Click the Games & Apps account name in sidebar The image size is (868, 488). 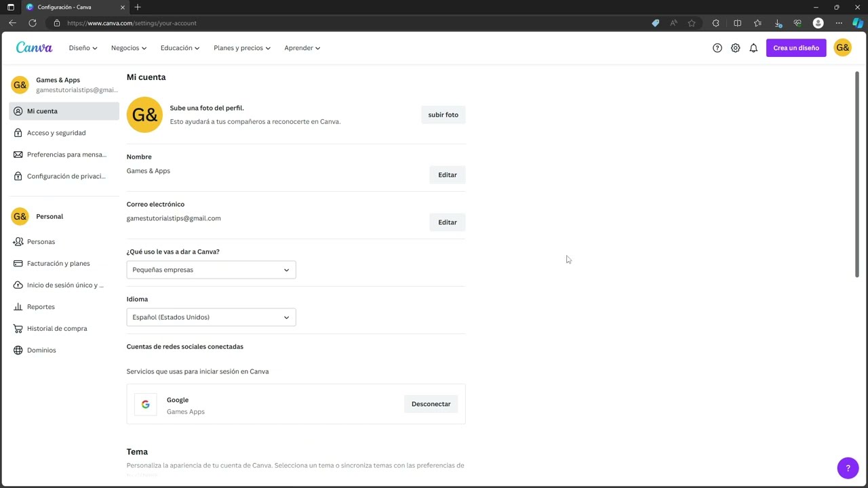coord(58,80)
